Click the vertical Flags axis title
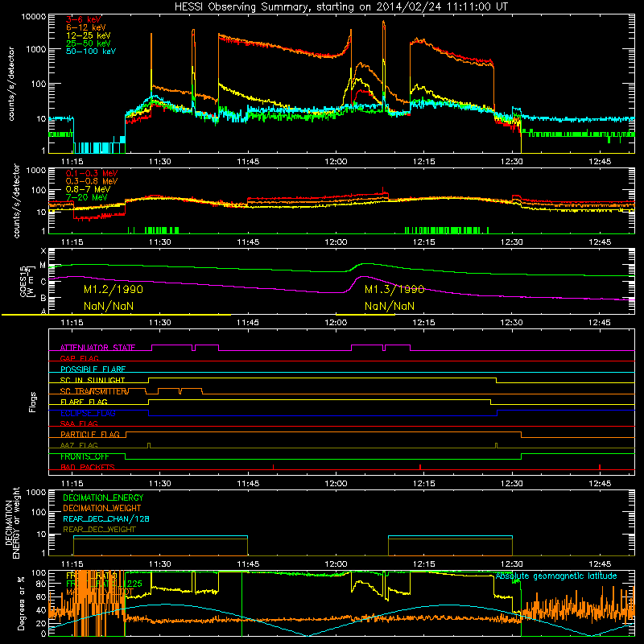 pos(32,402)
